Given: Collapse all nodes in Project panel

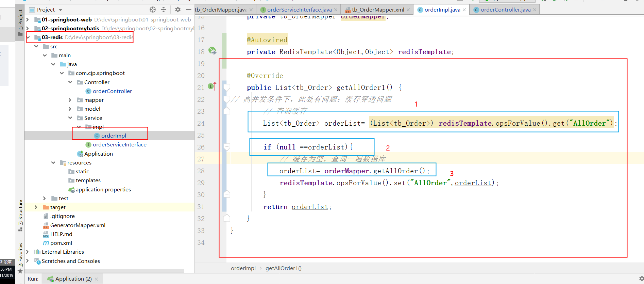Looking at the screenshot, I should [164, 10].
